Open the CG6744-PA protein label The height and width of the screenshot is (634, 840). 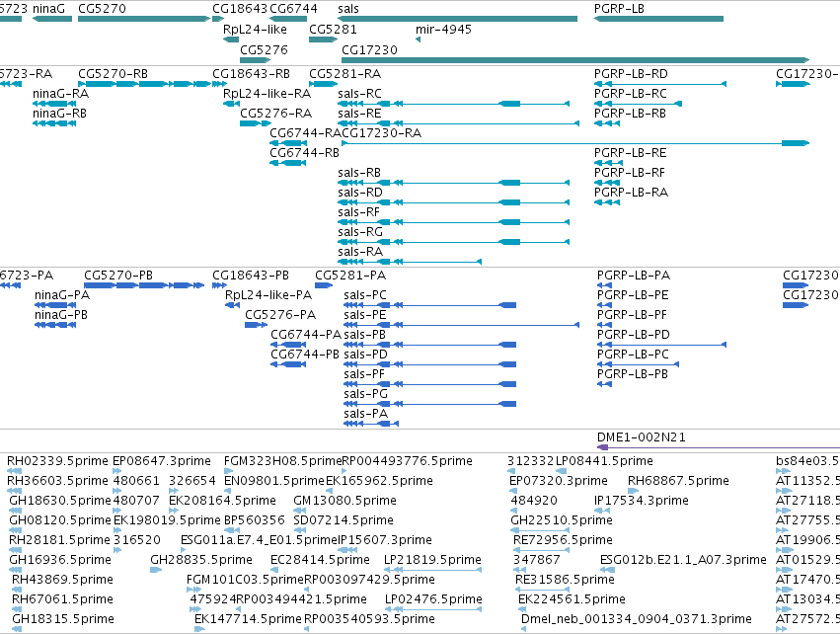pyautogui.click(x=306, y=335)
